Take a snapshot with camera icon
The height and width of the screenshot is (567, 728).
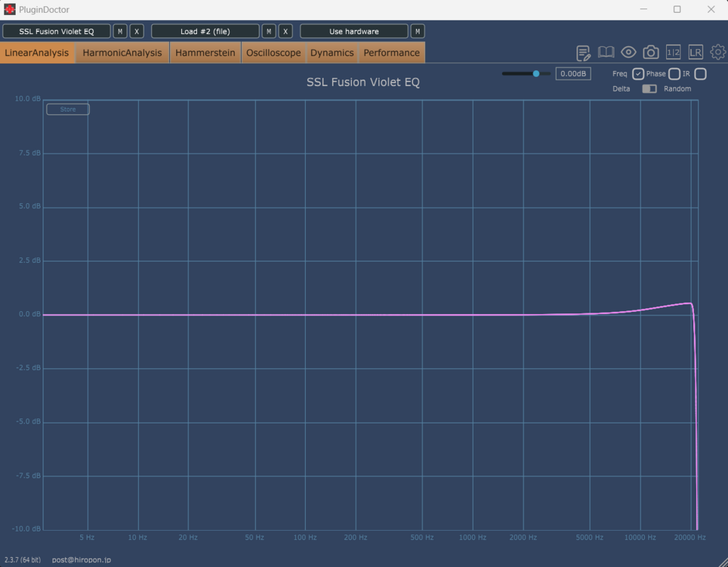coord(651,53)
